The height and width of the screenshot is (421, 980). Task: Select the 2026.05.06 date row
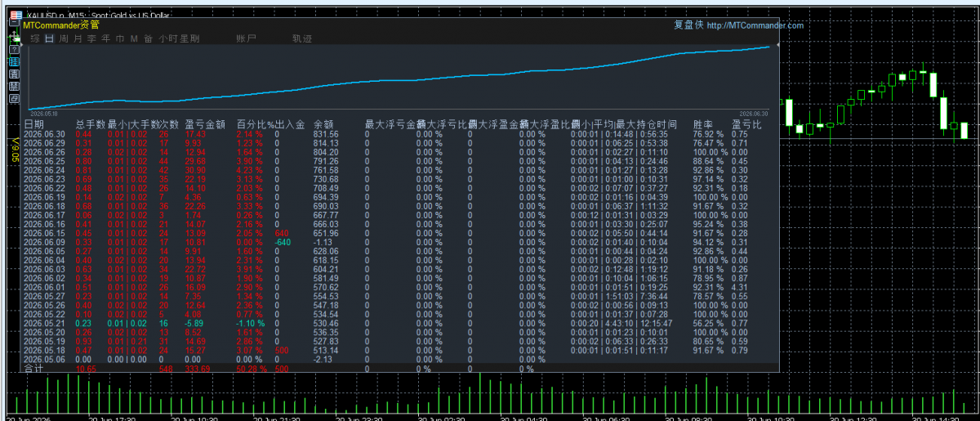44,359
